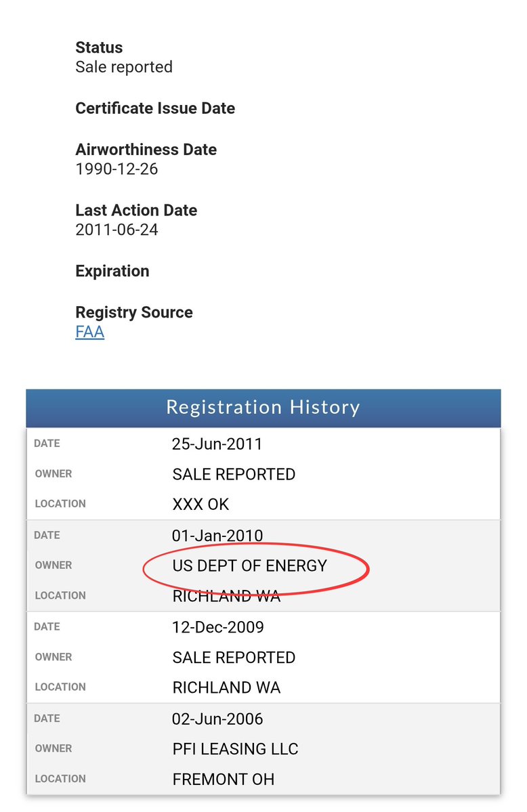The width and height of the screenshot is (527, 812).
Task: Select the Last Action Date value 2011-06-24
Action: (x=117, y=230)
